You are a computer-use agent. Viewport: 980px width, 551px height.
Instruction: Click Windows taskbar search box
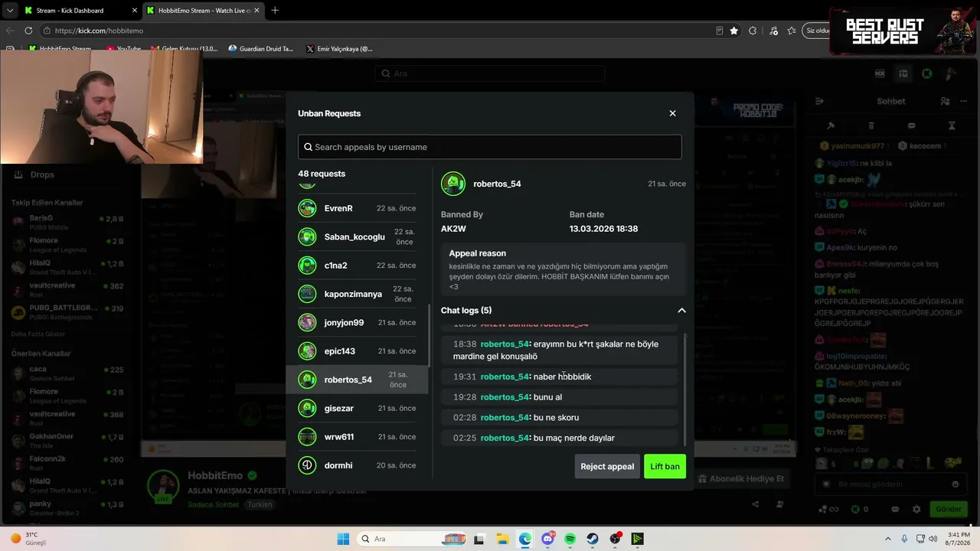tap(410, 539)
